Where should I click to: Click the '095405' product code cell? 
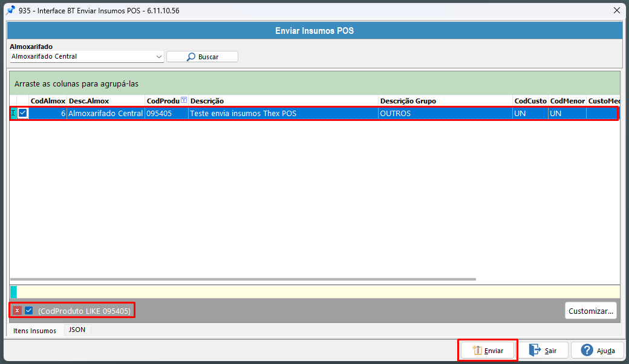(166, 114)
